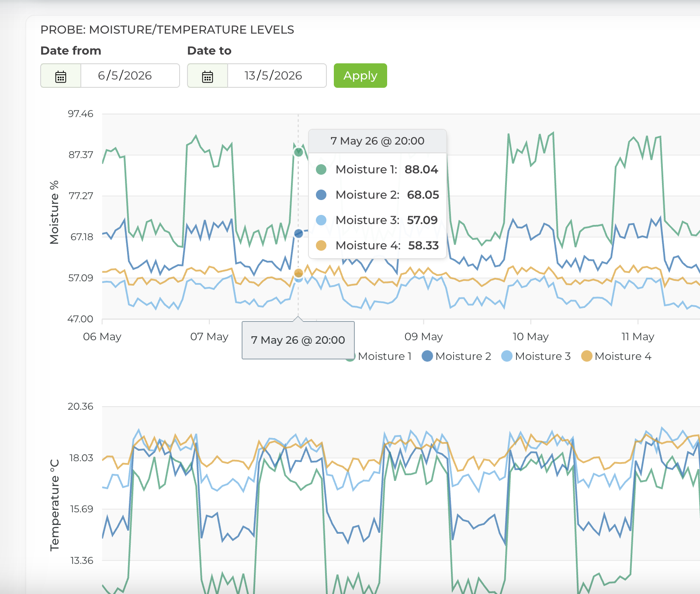Click the moisture y-axis tick label "57.09"
Image resolution: width=700 pixels, height=594 pixels.
(81, 278)
